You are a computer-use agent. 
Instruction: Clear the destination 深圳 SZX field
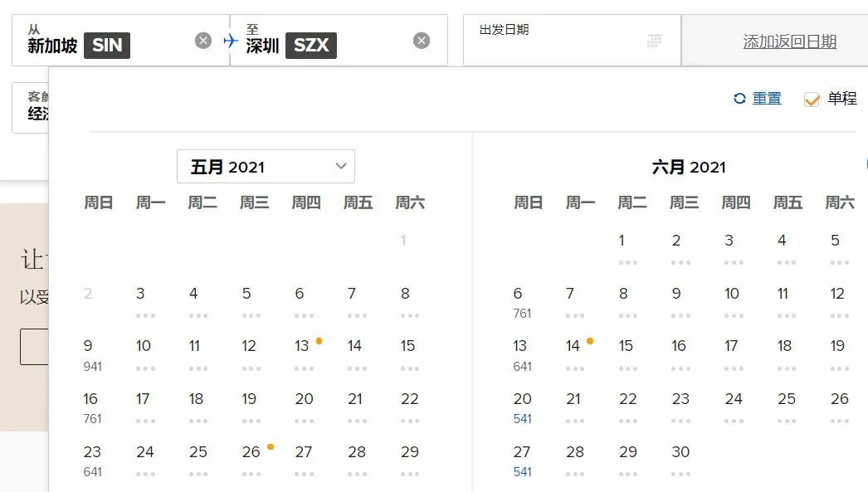(422, 41)
